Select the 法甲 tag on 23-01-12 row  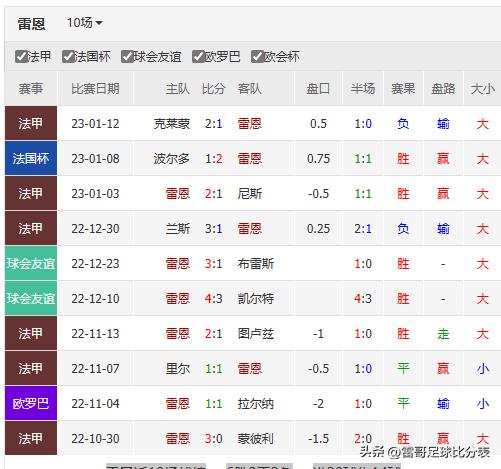click(31, 123)
